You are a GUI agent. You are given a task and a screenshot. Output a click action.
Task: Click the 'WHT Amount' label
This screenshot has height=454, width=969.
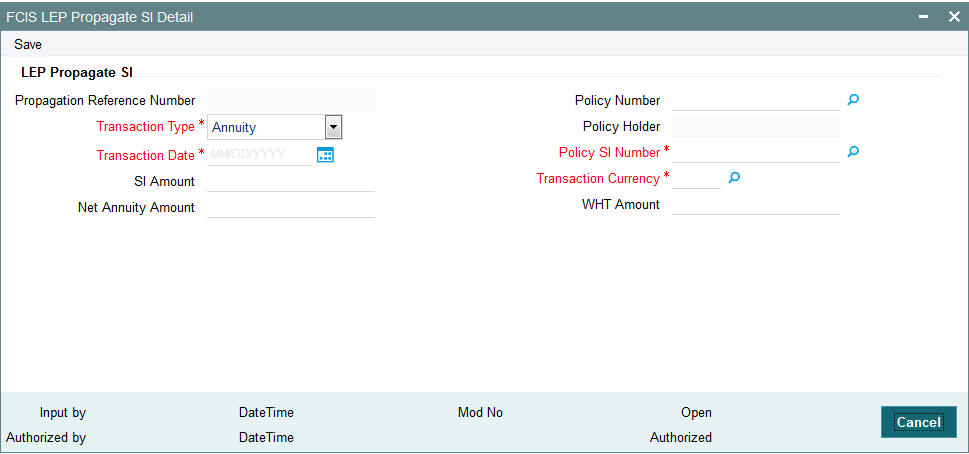point(620,204)
